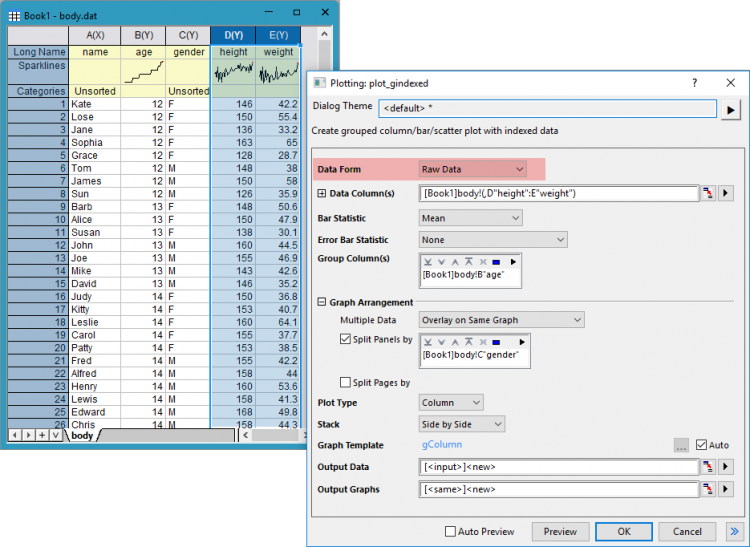
Task: Open Output Graphs flyout arrow button
Action: [x=726, y=489]
